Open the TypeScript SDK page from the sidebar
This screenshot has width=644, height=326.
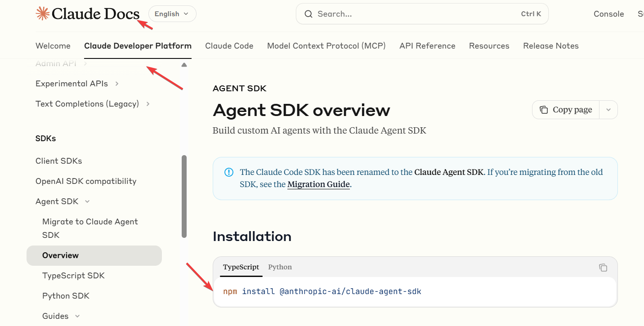click(73, 275)
